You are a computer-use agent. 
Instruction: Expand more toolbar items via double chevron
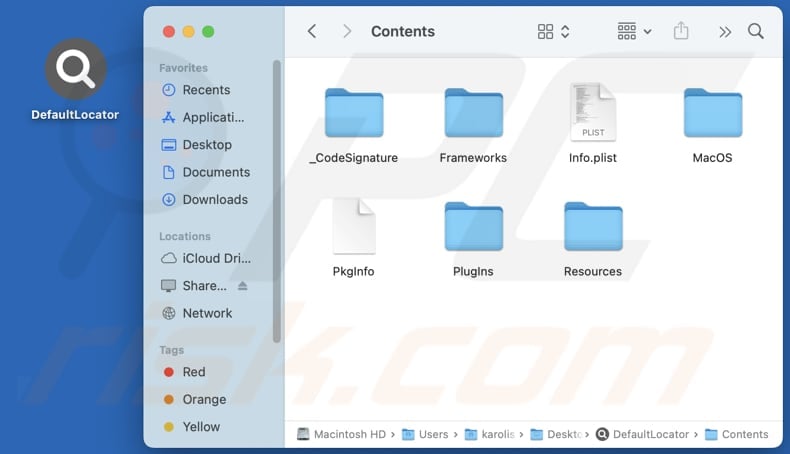pos(725,32)
